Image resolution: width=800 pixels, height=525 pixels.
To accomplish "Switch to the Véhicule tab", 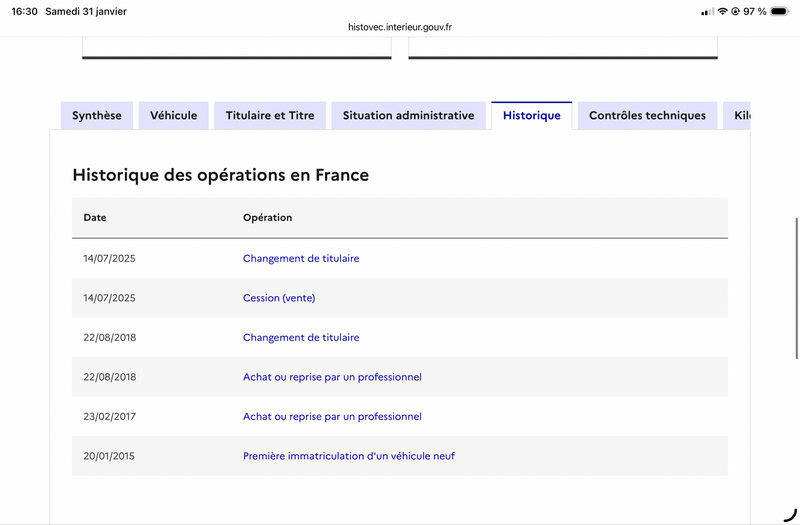I will tap(173, 116).
